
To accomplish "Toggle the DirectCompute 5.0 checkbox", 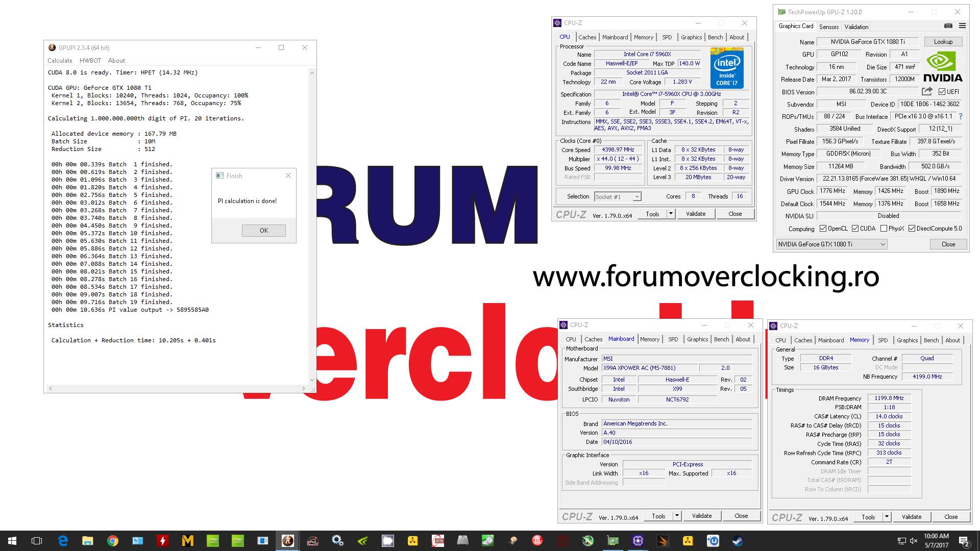I will pos(912,229).
